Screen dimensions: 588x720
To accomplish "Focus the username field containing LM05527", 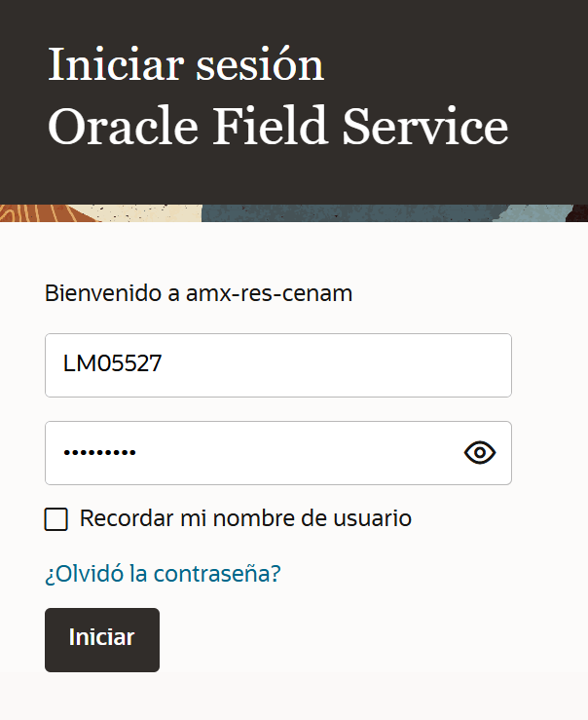I will pyautogui.click(x=277, y=365).
